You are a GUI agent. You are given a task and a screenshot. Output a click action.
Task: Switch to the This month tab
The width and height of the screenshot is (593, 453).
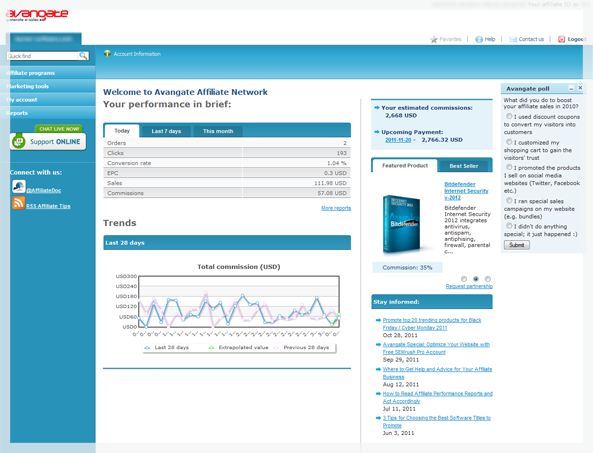218,131
